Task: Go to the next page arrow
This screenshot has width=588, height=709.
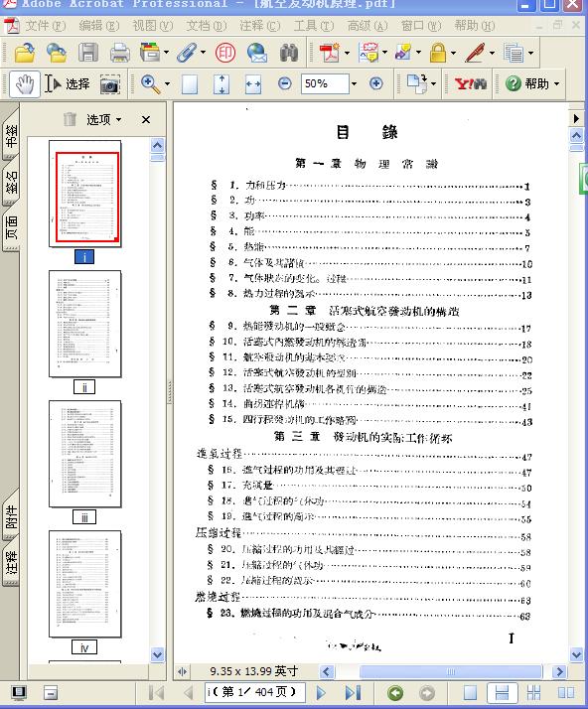Action: coord(321,693)
